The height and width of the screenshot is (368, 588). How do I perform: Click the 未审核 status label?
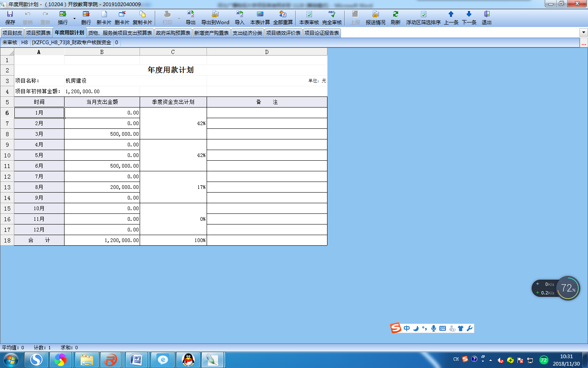point(10,43)
